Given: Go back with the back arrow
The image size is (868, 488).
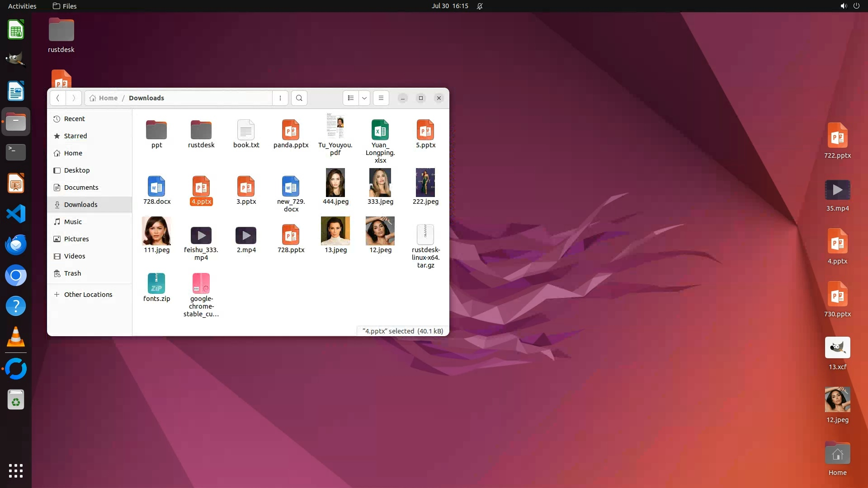Looking at the screenshot, I should [58, 98].
